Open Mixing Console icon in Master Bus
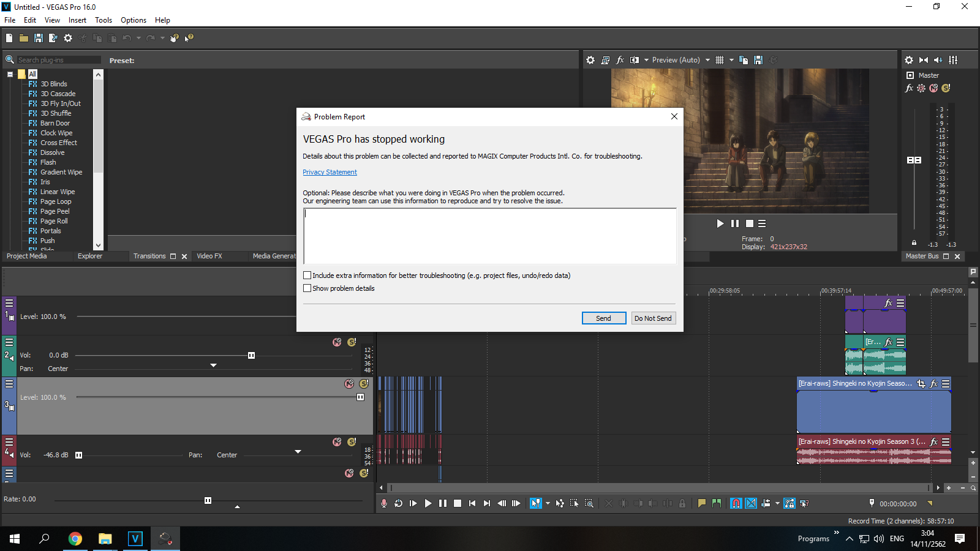 coord(953,60)
